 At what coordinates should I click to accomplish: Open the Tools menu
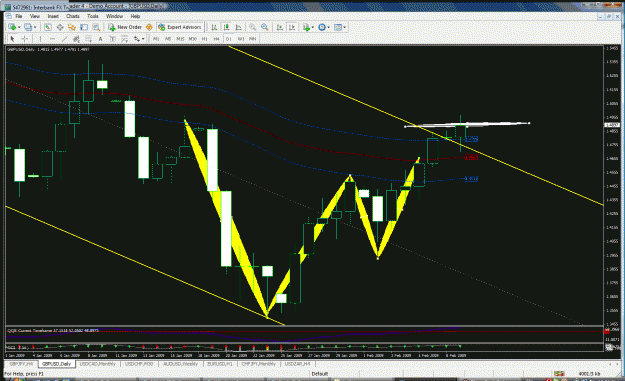92,16
